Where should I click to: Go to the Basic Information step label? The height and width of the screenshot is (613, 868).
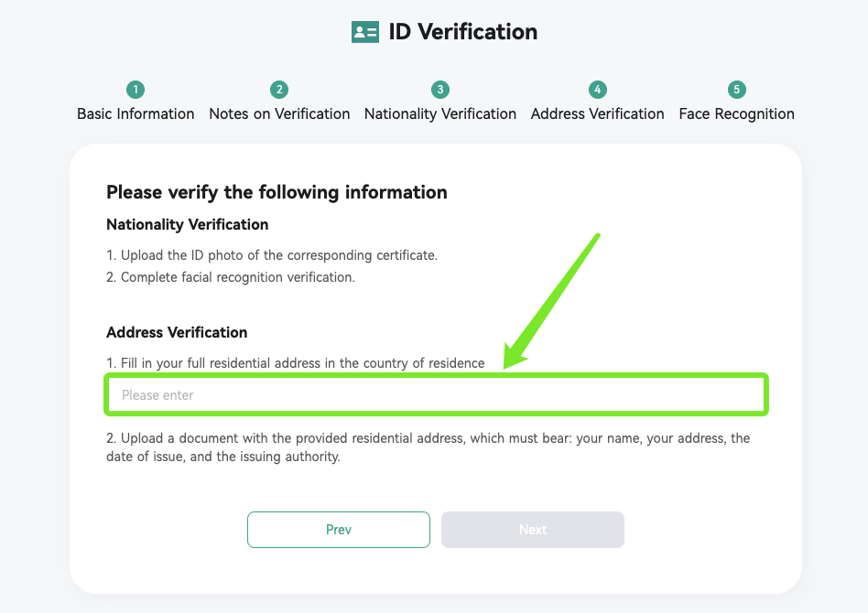click(x=136, y=114)
